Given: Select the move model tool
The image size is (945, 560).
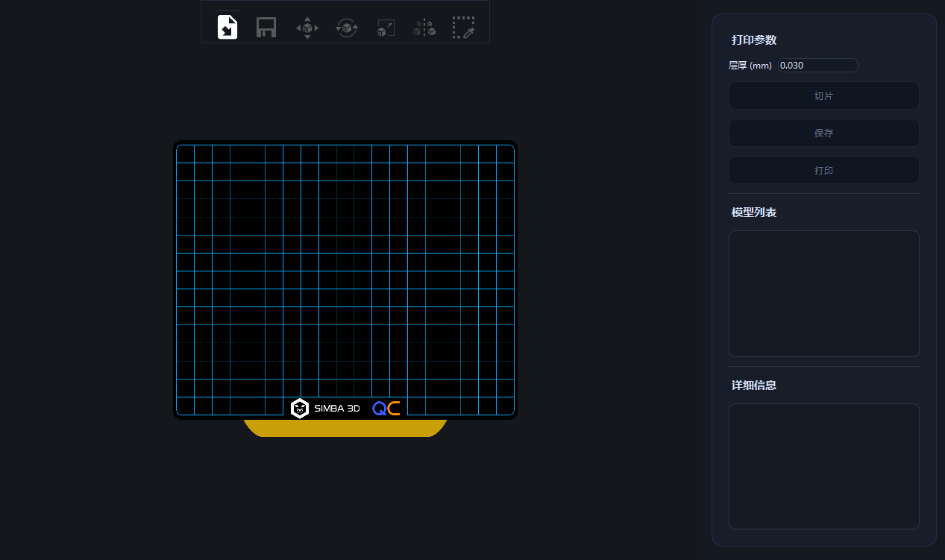Looking at the screenshot, I should point(307,28).
